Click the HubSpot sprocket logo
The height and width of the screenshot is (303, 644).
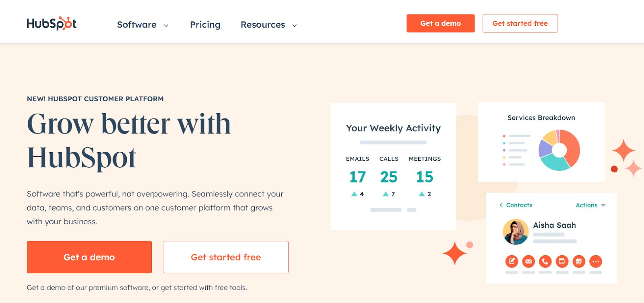pos(51,23)
